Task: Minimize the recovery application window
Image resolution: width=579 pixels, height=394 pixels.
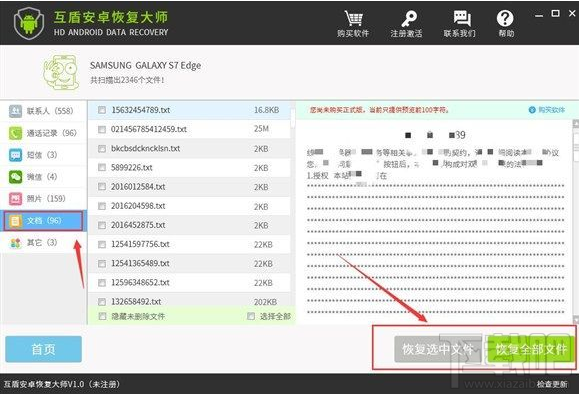Action: [539, 15]
